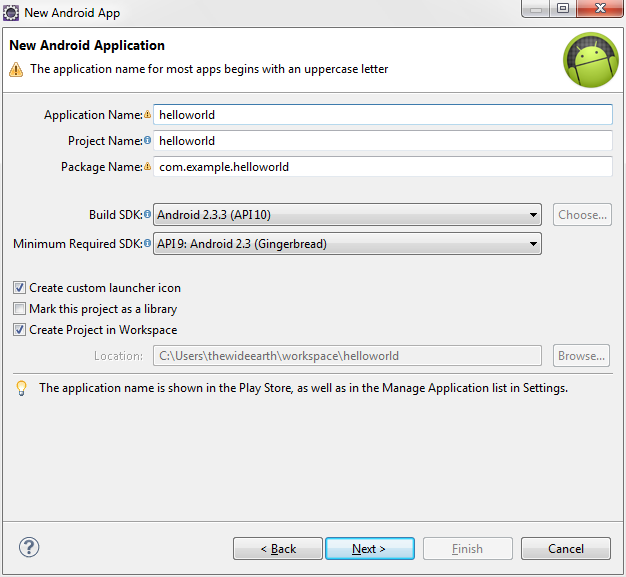This screenshot has width=626, height=577.
Task: Click warning marker next to Application Name
Action: pyautogui.click(x=147, y=115)
